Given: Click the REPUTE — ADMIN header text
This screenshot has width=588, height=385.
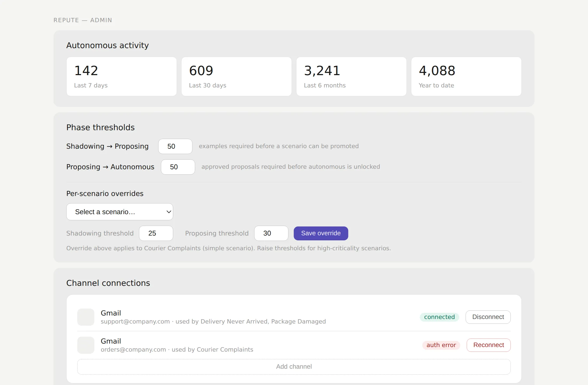Looking at the screenshot, I should click(x=83, y=20).
